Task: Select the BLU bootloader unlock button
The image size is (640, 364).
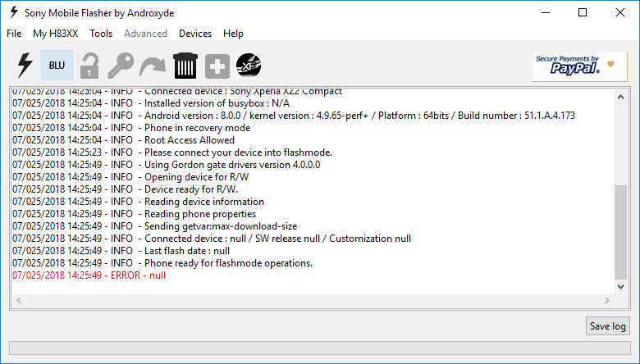Action: [x=57, y=66]
